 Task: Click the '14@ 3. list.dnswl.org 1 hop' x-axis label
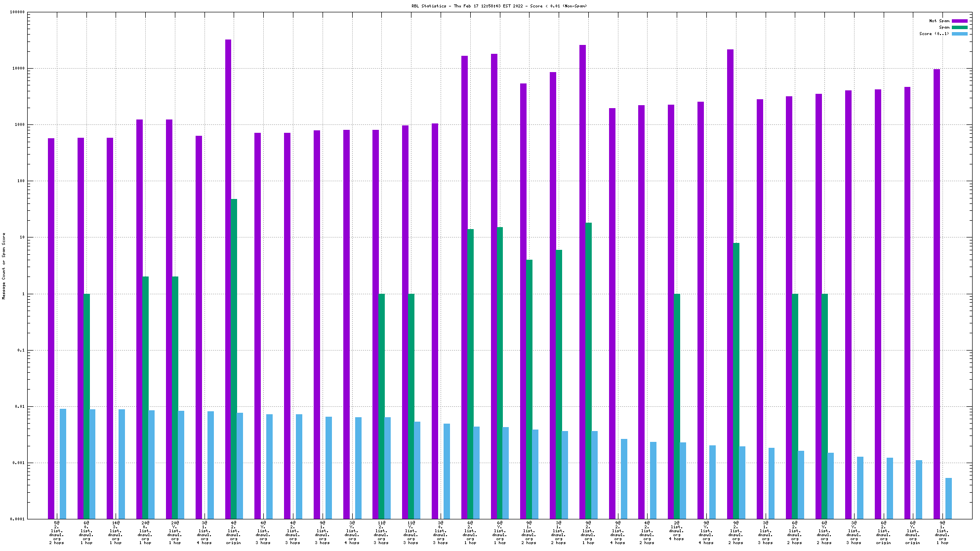[x=116, y=532]
